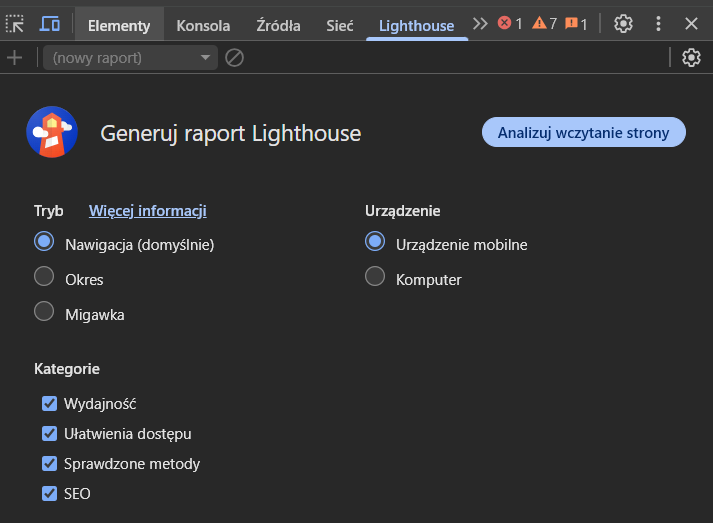Click Analizuj wczytanie strony button
Viewport: 713px width, 523px height.
(583, 132)
